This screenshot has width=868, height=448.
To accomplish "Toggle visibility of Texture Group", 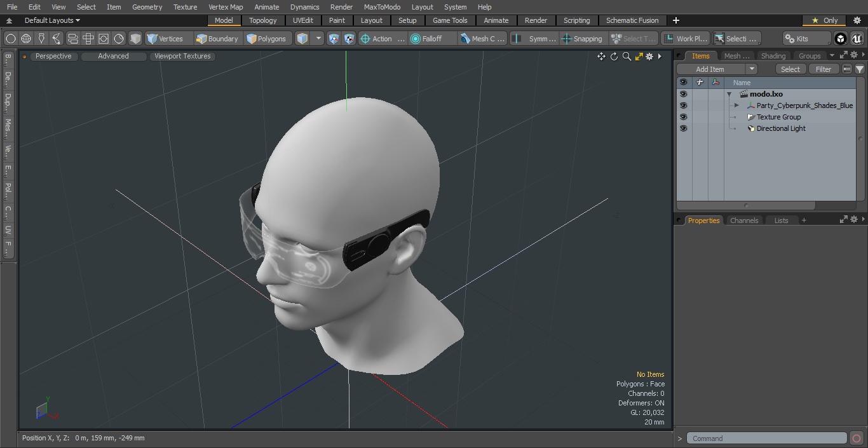I will (x=683, y=117).
